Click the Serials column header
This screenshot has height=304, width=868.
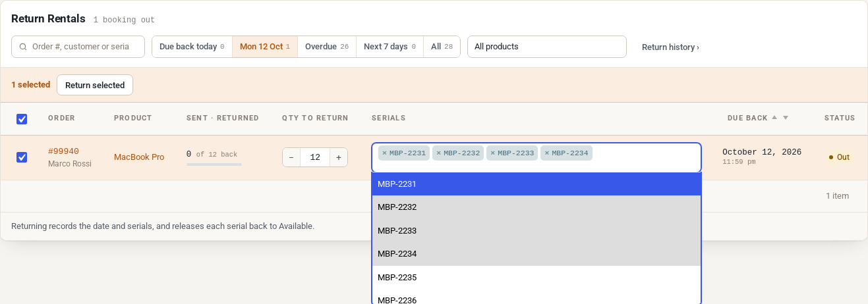coord(389,118)
